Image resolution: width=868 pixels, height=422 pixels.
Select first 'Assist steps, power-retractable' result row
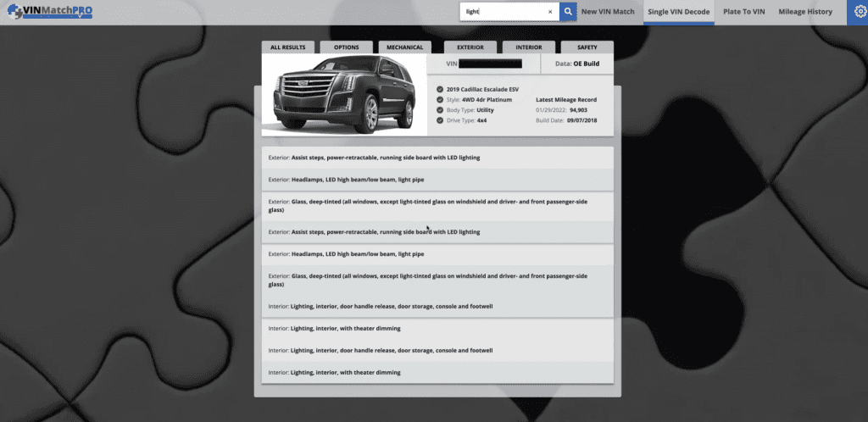(x=437, y=158)
